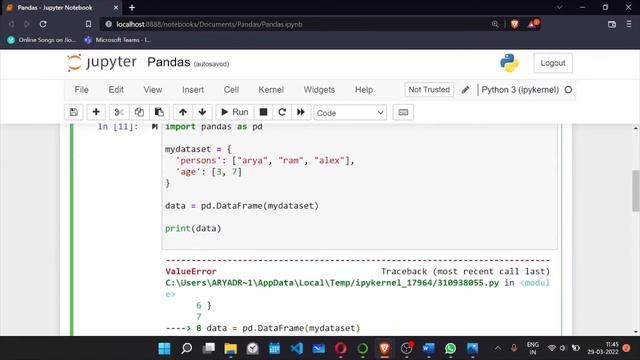
Task: Open Visual Studio Code from taskbar
Action: [297, 348]
